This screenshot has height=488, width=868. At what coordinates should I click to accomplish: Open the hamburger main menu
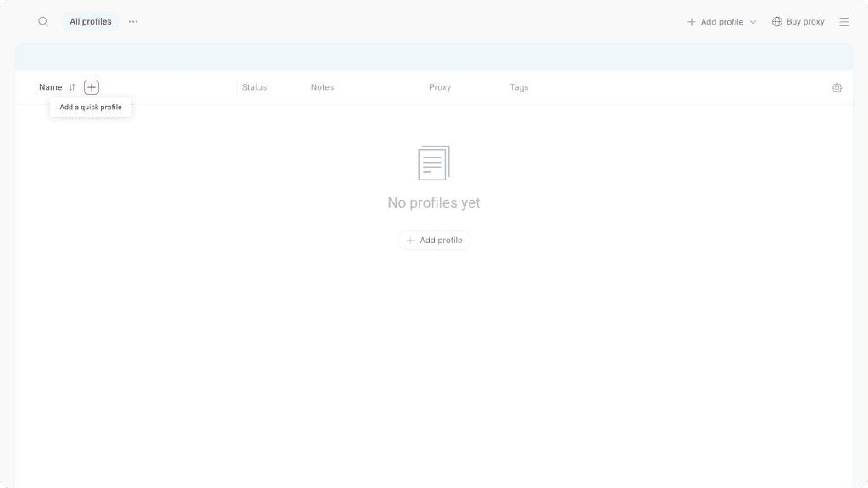843,22
